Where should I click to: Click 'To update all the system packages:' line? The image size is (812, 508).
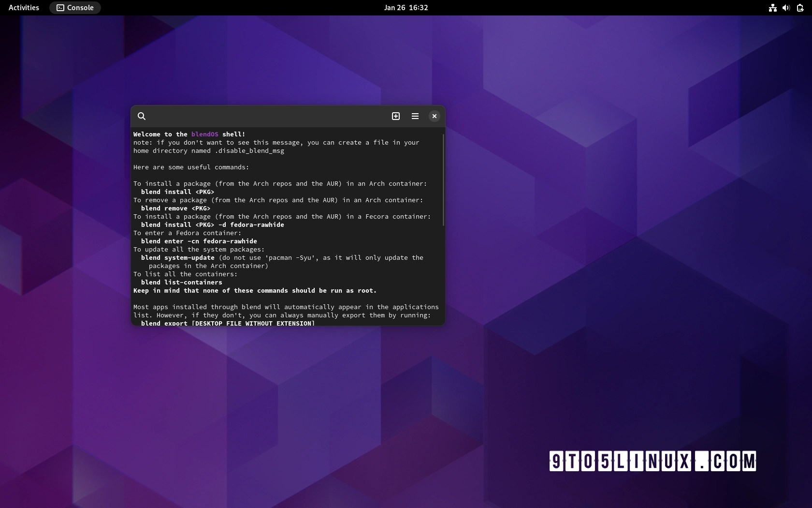(x=199, y=250)
